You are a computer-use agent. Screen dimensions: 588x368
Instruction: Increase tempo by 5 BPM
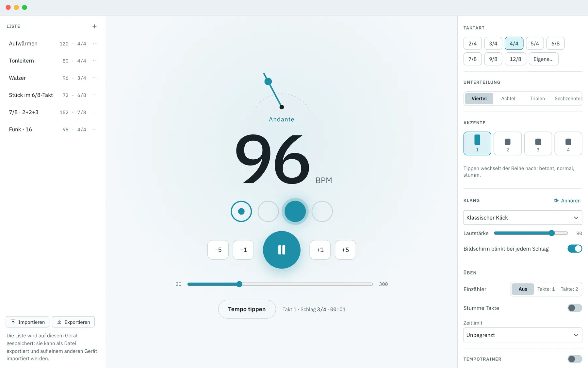click(x=345, y=250)
